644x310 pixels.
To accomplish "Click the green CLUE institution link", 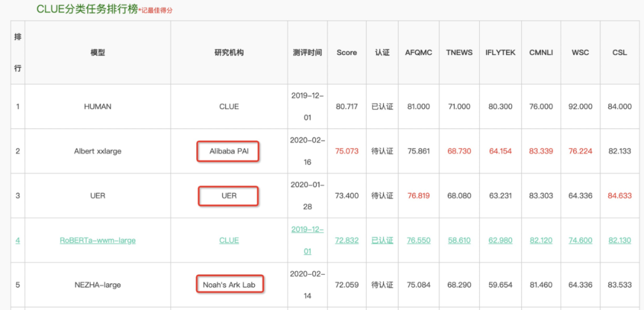I will [x=229, y=240].
